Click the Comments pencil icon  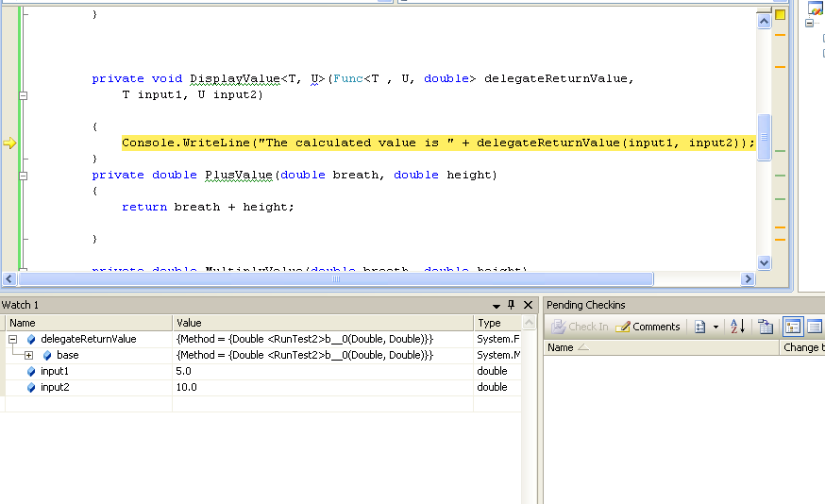[623, 327]
